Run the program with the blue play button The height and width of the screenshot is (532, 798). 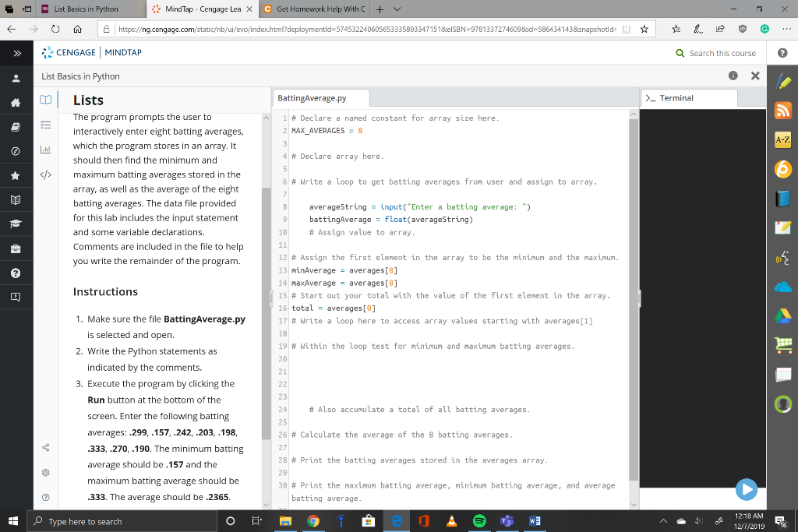click(747, 490)
